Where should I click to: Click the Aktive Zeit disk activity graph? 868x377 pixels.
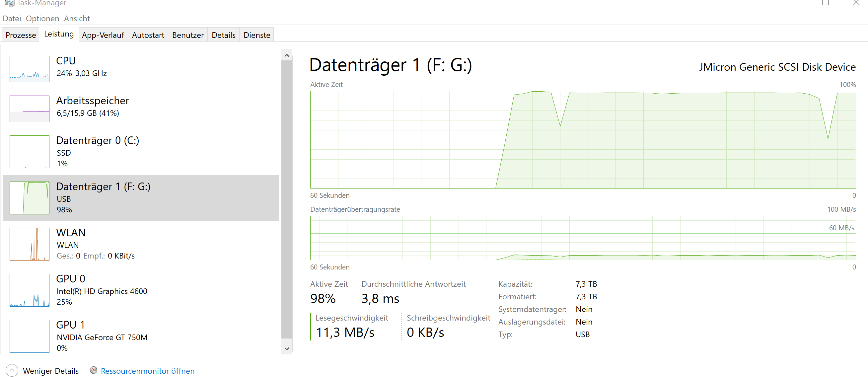coord(583,139)
